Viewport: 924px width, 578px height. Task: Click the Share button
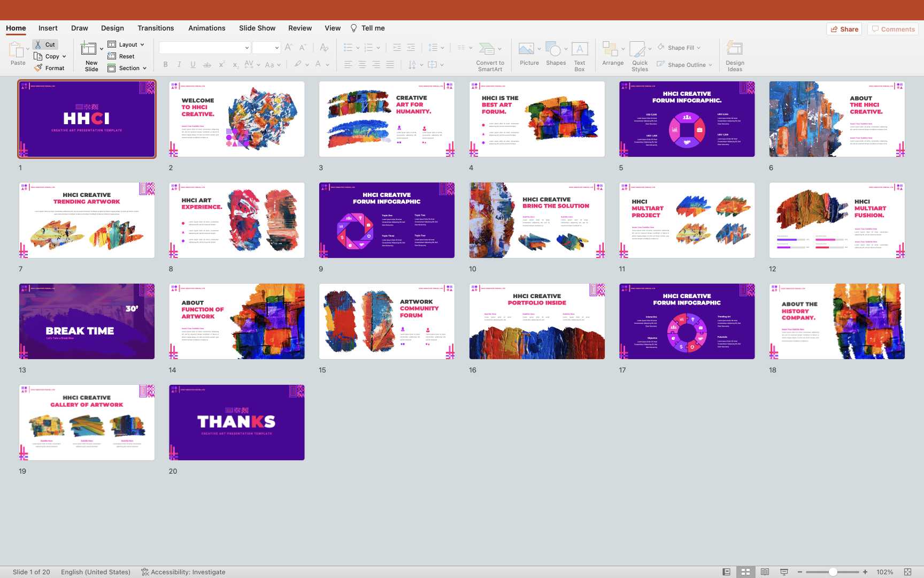[844, 29]
